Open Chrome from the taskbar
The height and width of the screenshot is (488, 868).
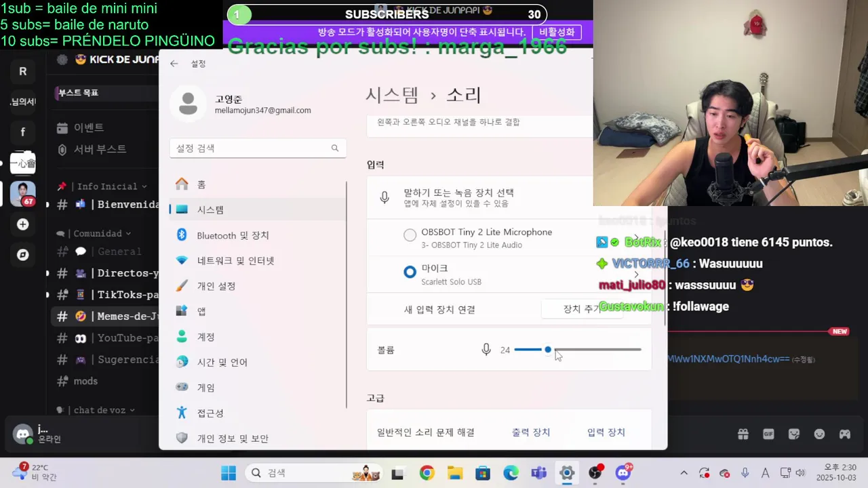point(427,473)
